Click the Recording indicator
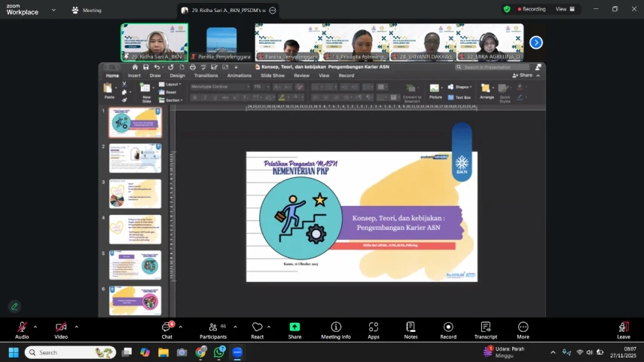 point(532,9)
